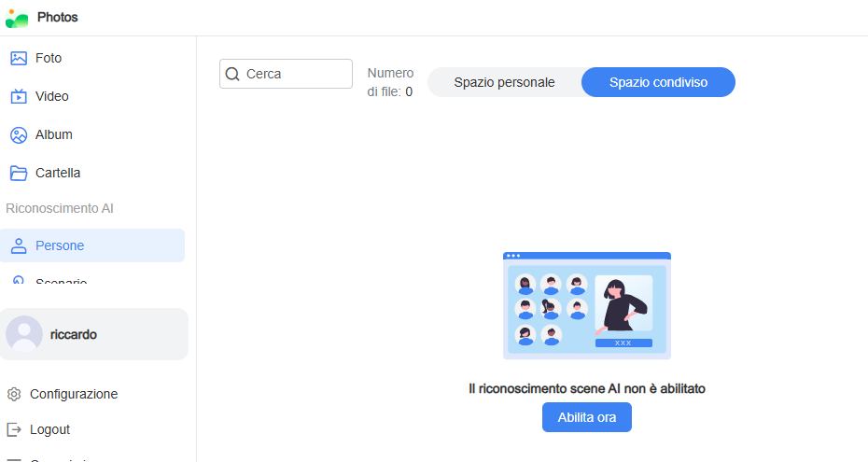
Task: Click the Numero di file: 0 label
Action: click(x=390, y=82)
